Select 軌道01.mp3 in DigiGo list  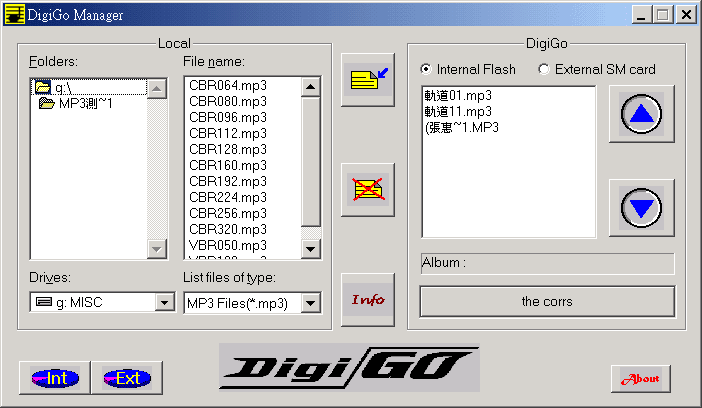pos(458,95)
